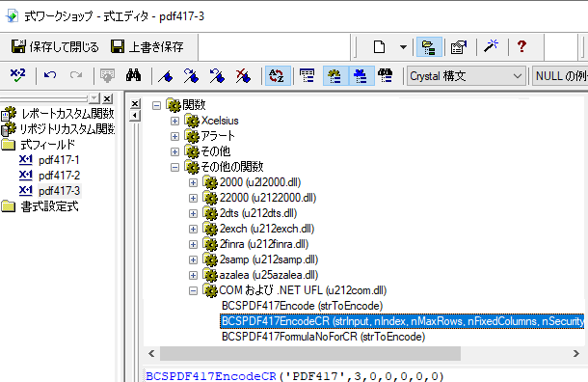Open the dropdown arrow beside the new icon
Screen dimensions: 588x382
(x=403, y=47)
